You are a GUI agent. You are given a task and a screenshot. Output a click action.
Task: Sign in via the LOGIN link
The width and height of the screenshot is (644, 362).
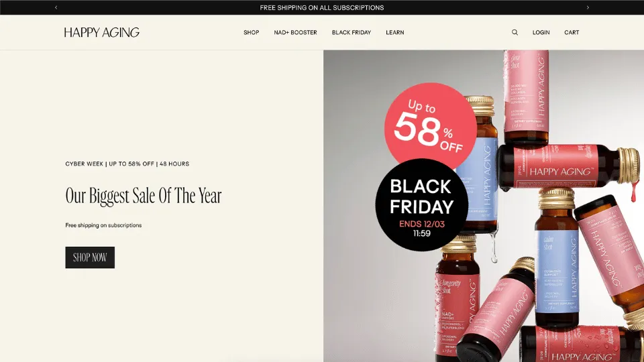coord(541,32)
